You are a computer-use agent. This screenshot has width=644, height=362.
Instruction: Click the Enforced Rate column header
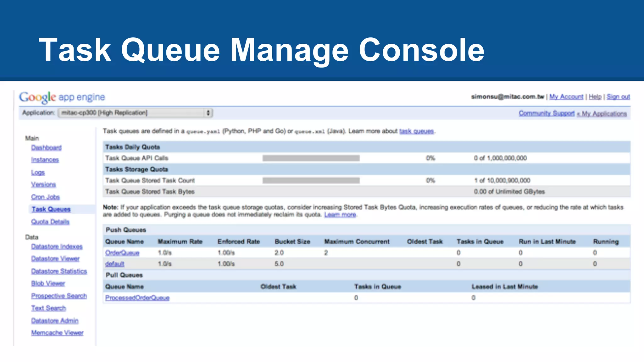click(x=239, y=242)
